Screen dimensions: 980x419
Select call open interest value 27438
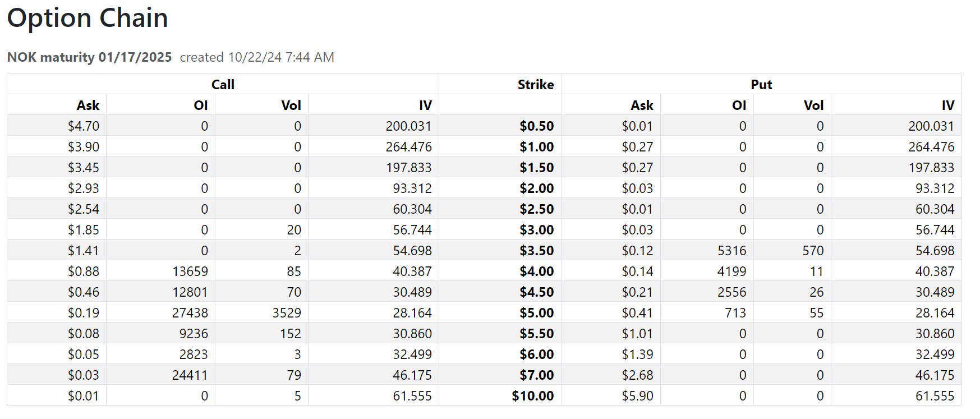pyautogui.click(x=190, y=313)
